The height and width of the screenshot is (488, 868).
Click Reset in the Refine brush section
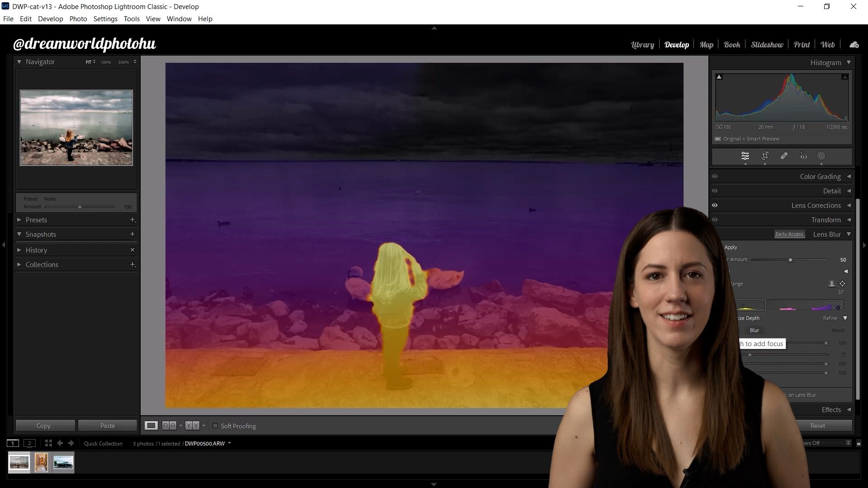[x=838, y=330]
